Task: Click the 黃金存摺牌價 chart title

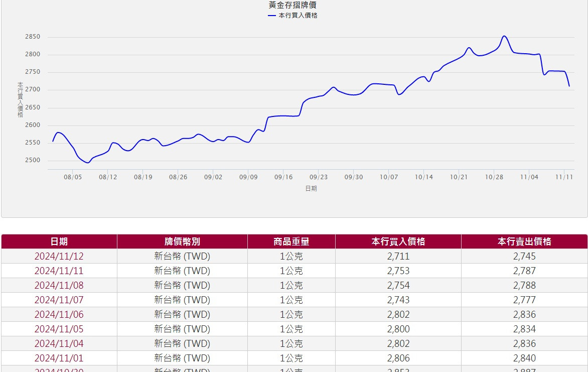Action: (x=292, y=5)
